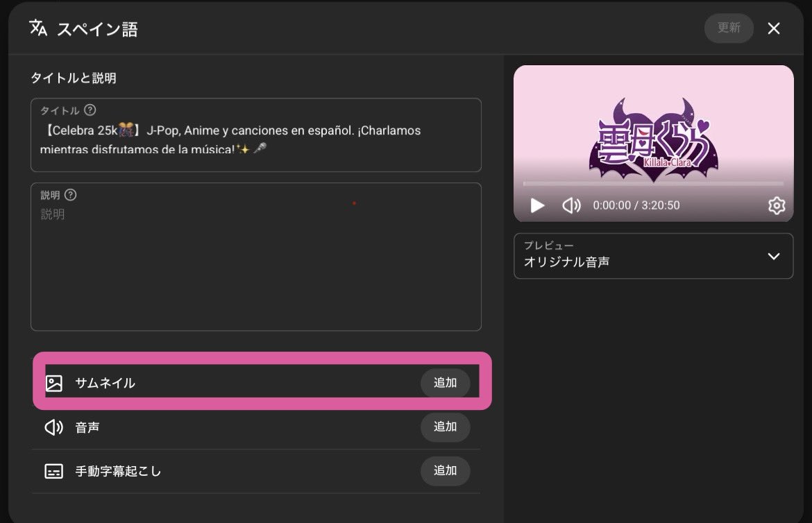Click the subtitles icon beside 手動字幕起こし

pos(54,471)
